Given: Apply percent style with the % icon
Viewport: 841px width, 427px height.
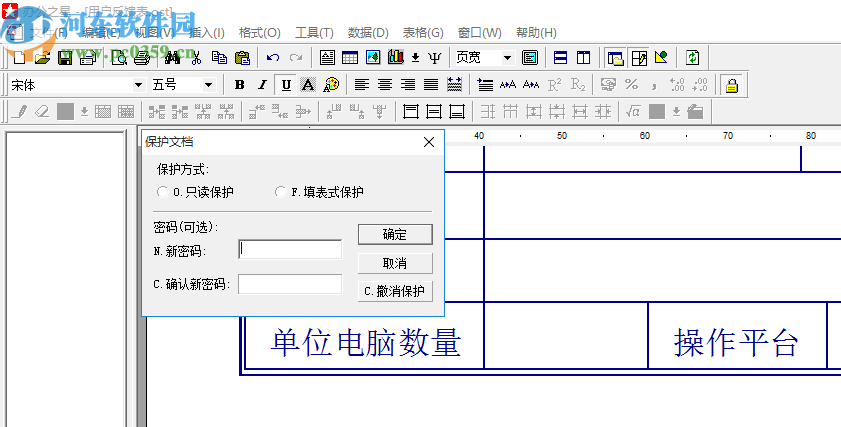Looking at the screenshot, I should tap(631, 85).
